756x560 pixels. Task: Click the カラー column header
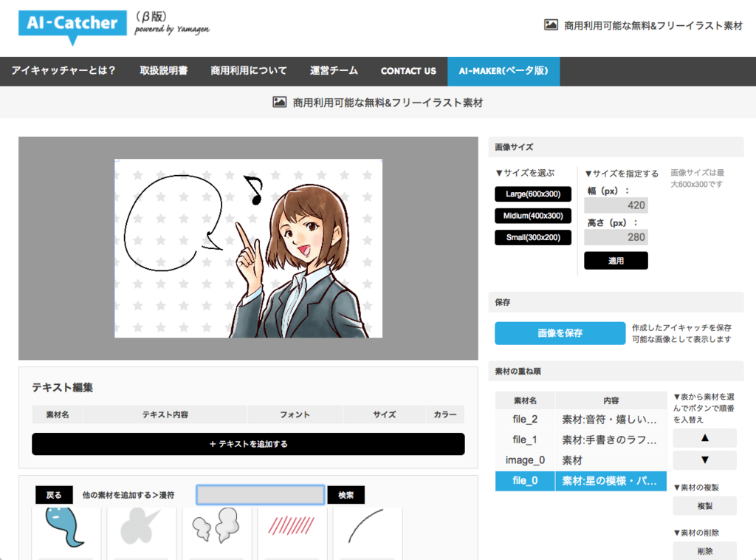click(445, 414)
